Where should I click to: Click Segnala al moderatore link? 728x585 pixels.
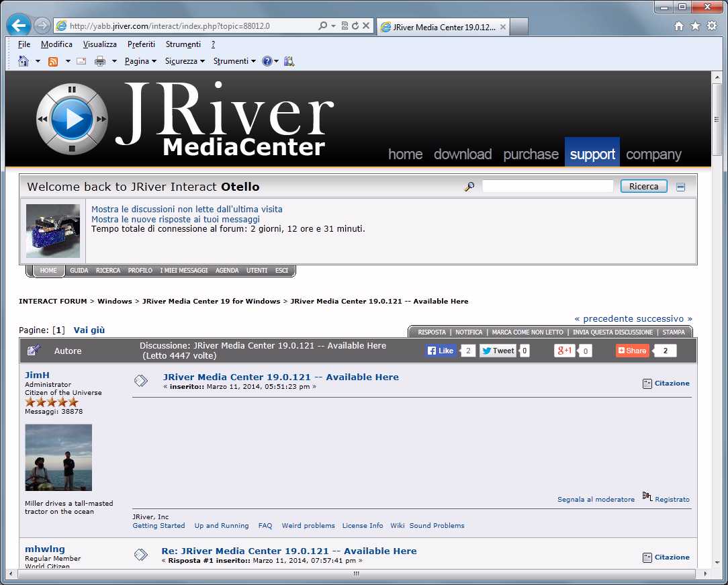[x=596, y=500]
